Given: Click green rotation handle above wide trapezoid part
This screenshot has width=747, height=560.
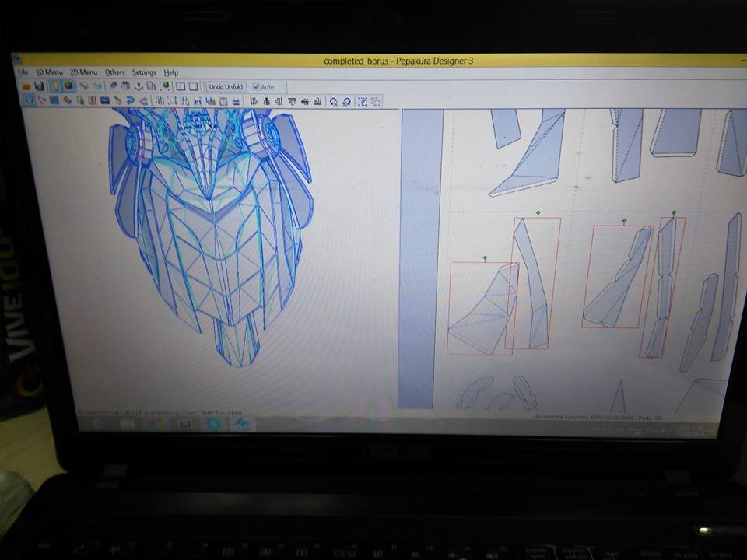Looking at the screenshot, I should point(485,258).
